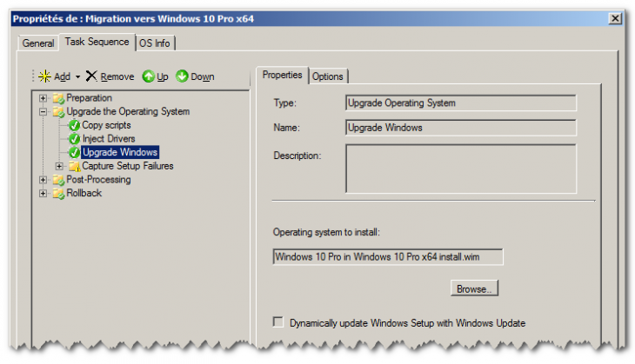Select the Rollback tree item
The height and width of the screenshot is (364, 635).
[84, 194]
